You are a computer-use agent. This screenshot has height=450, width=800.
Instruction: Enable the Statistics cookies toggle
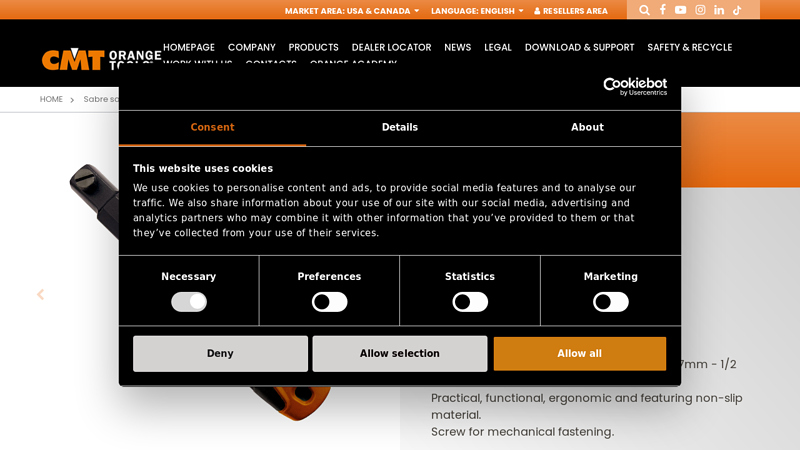[470, 302]
